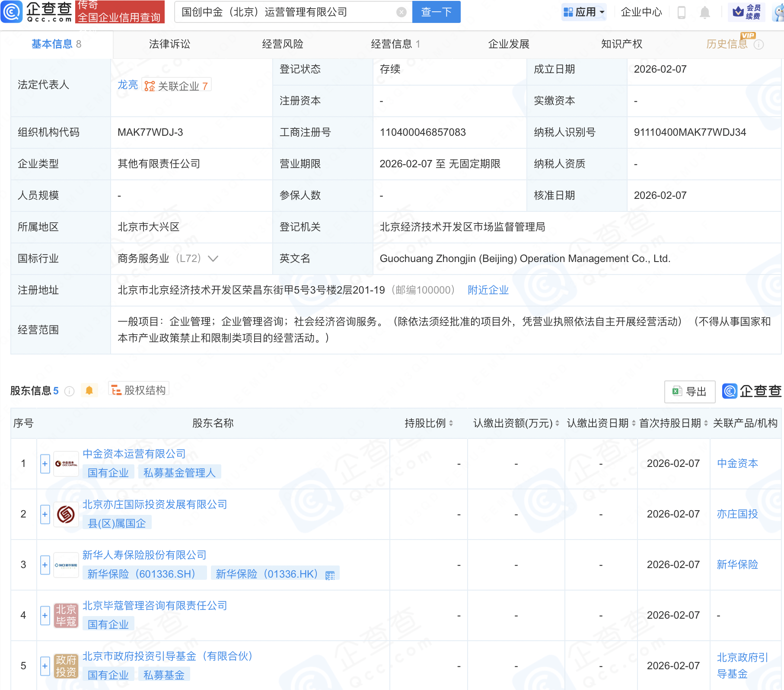Switch to 知识产权 tab
784x690 pixels.
621,44
